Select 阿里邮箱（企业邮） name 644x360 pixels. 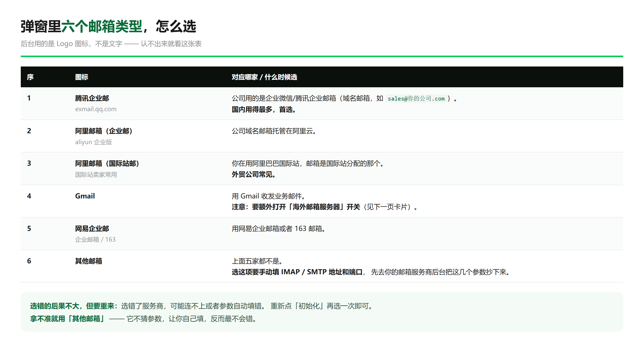104,131
